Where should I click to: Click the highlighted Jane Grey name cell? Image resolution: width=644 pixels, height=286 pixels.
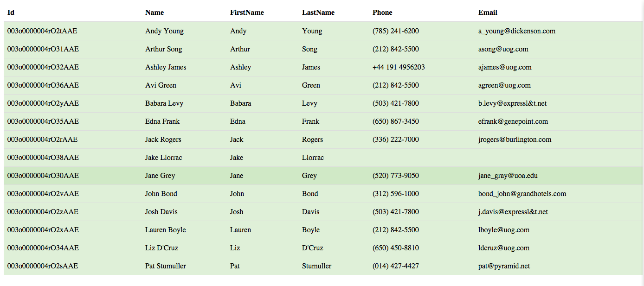pyautogui.click(x=160, y=176)
